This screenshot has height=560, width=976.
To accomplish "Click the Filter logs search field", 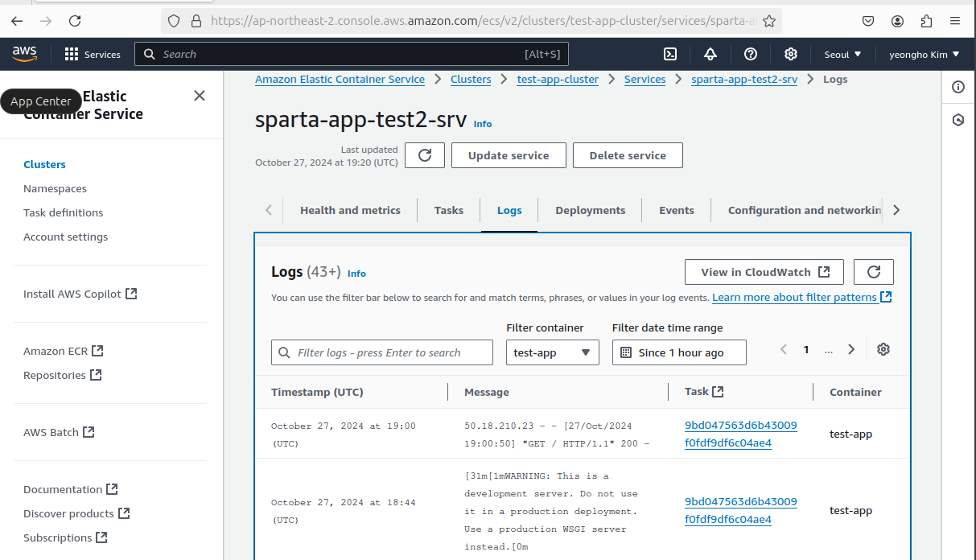I will 382,352.
